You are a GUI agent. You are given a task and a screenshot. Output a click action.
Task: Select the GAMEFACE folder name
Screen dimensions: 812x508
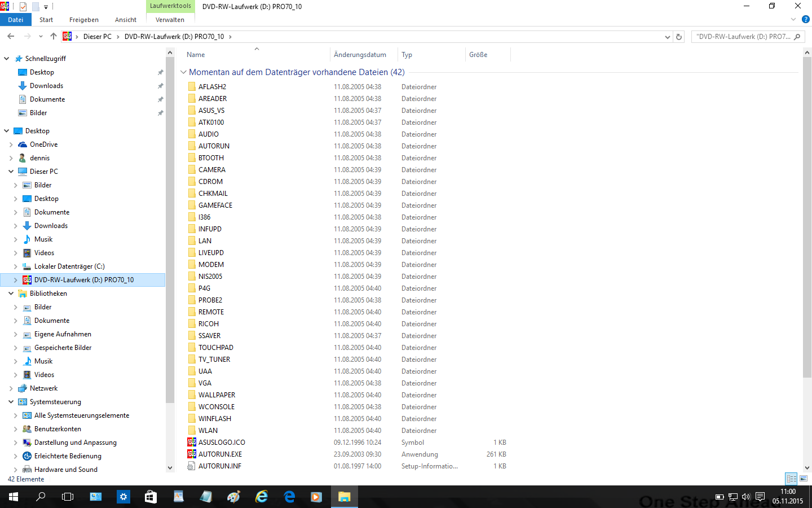coord(215,205)
